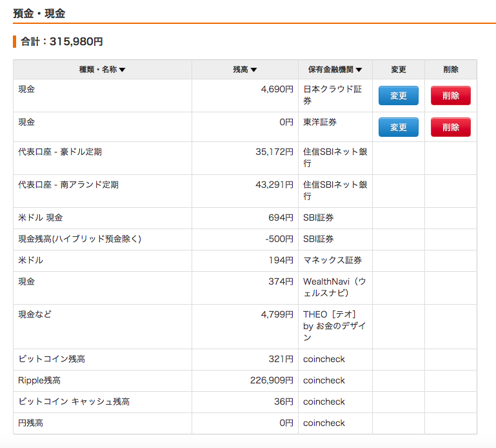Select the 4,799円 balance cell
Image resolution: width=496 pixels, height=448 pixels.
click(245, 327)
